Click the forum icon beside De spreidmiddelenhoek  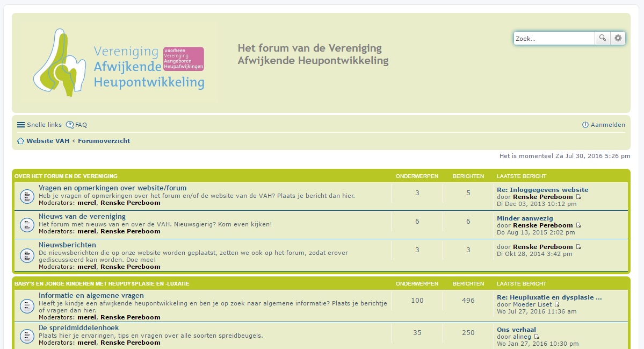(x=27, y=336)
